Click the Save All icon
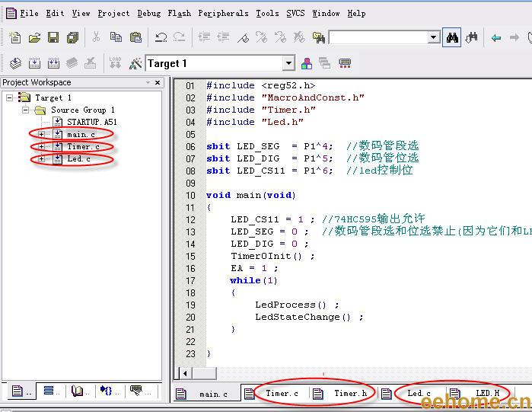532x412 pixels. point(72,37)
